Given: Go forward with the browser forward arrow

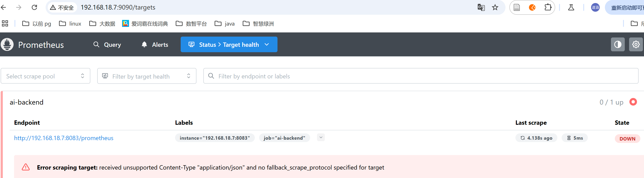Looking at the screenshot, I should click(19, 8).
